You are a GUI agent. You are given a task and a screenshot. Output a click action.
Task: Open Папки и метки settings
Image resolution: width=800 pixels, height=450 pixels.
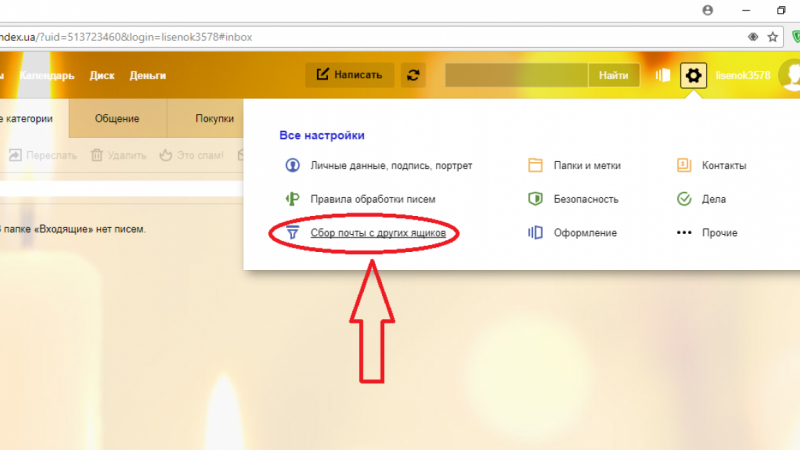[x=587, y=166]
